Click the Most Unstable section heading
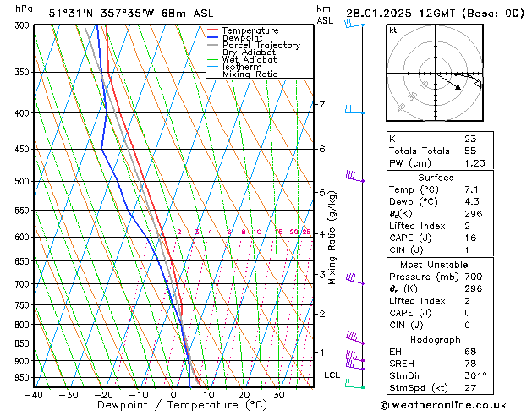Screen dimensions: 532x411 [434, 265]
